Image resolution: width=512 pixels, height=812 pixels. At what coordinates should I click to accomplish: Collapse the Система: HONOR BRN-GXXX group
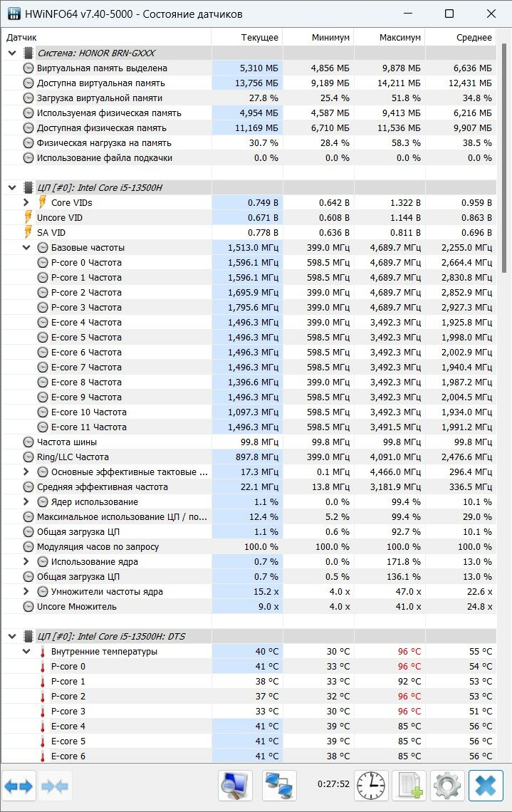[x=12, y=53]
